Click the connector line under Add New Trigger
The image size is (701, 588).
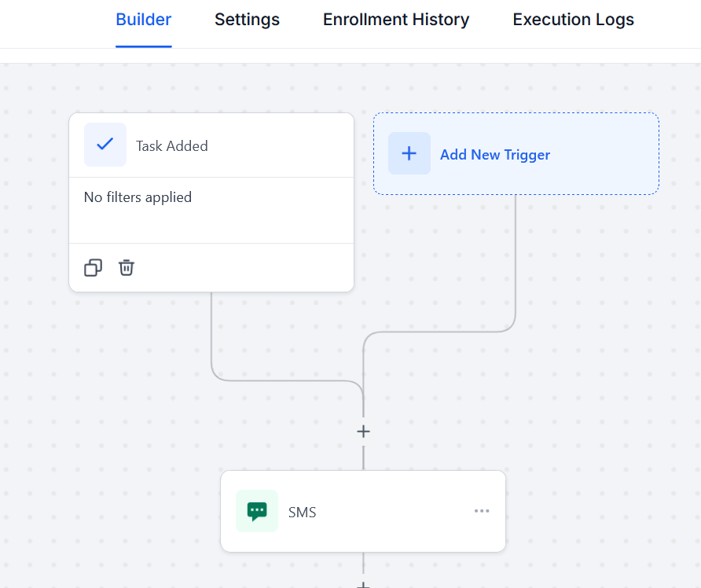tap(516, 259)
